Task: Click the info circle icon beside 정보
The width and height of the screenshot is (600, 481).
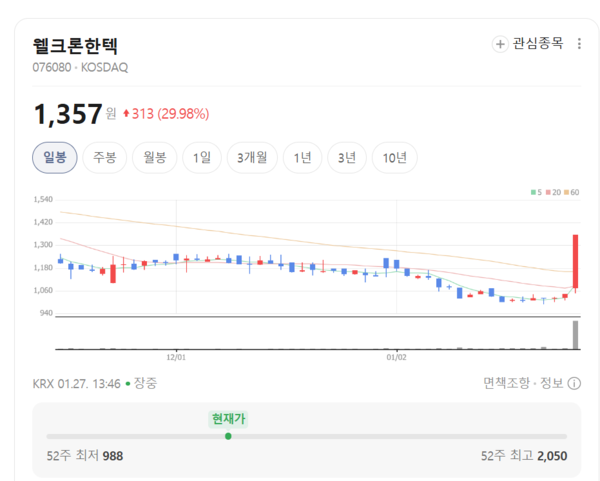Action: point(574,383)
